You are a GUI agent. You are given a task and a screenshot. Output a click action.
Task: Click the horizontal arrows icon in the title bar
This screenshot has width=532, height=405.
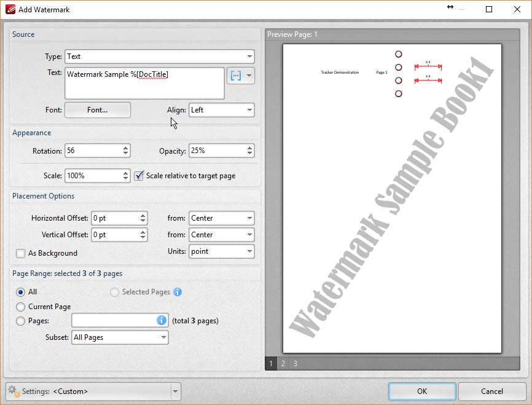tap(450, 9)
